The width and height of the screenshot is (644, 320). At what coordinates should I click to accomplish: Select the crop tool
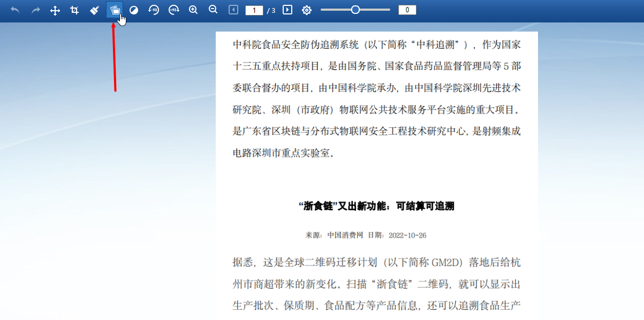click(75, 10)
